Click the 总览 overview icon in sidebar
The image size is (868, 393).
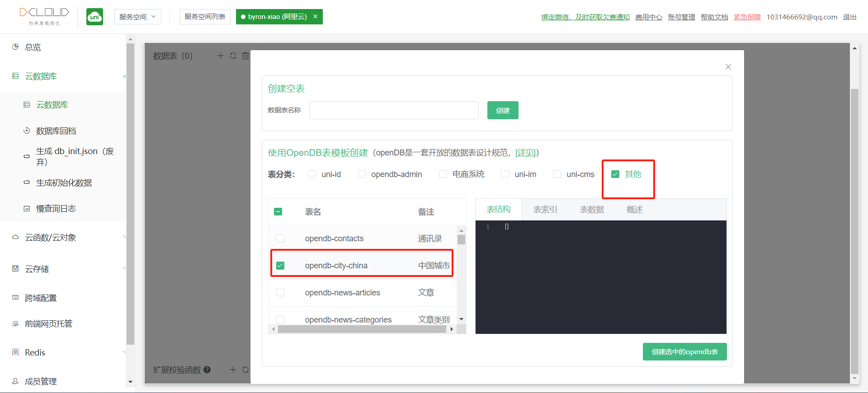(15, 47)
